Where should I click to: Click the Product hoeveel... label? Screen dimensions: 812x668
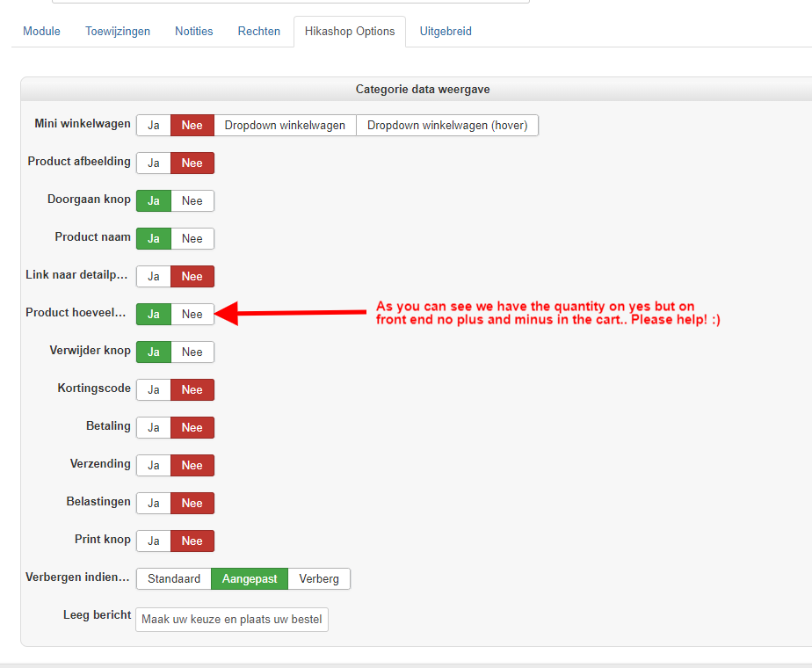[76, 313]
